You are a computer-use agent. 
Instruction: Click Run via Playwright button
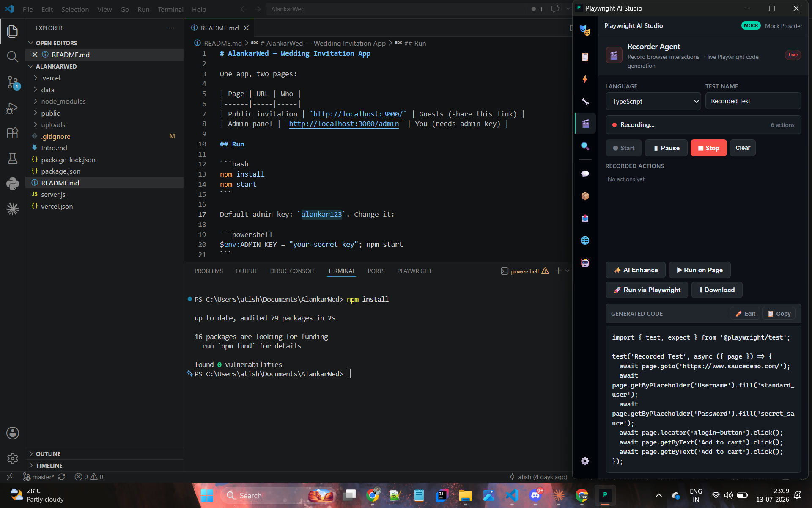point(647,290)
